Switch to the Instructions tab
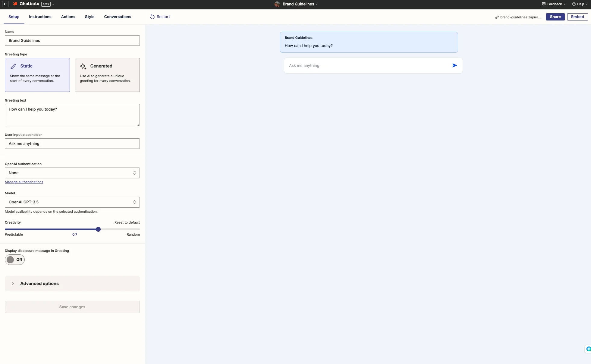Screen dimensions: 591x364 click(40, 17)
